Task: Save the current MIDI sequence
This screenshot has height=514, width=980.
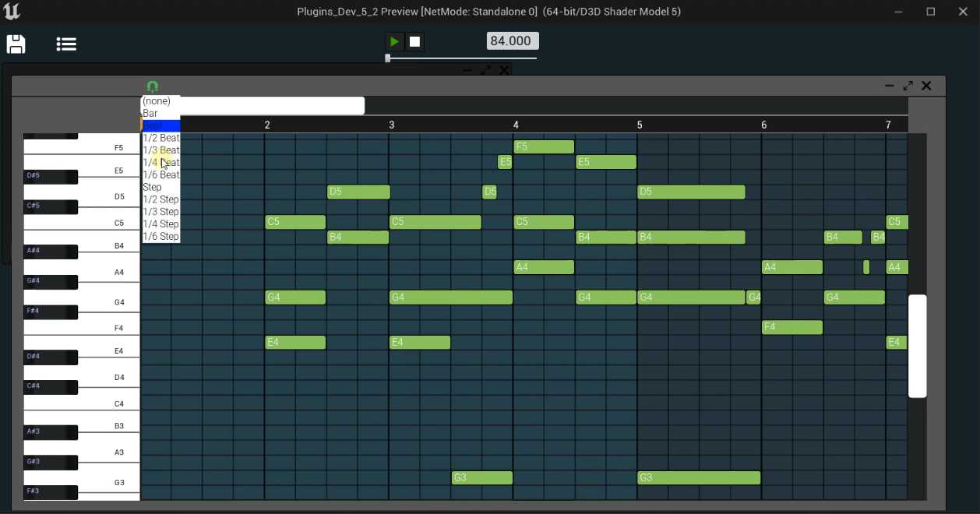Action: coord(16,44)
